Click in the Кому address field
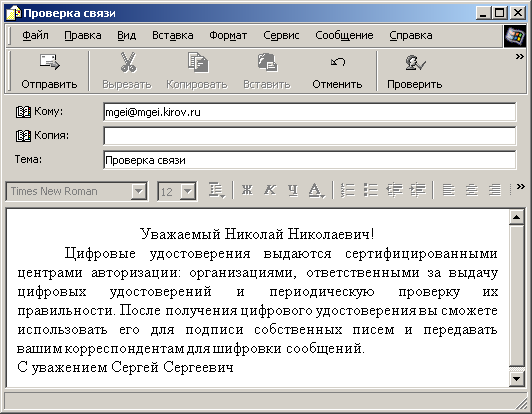 click(309, 112)
